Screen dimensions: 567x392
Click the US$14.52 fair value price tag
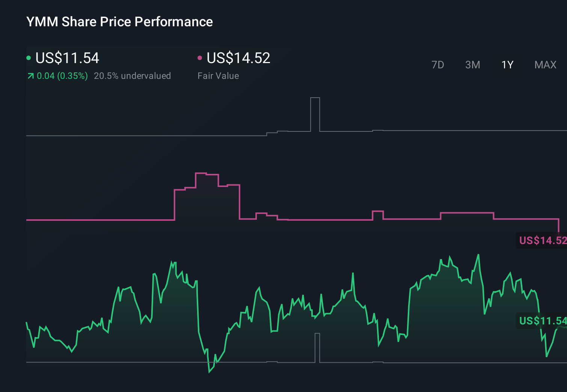pyautogui.click(x=542, y=241)
